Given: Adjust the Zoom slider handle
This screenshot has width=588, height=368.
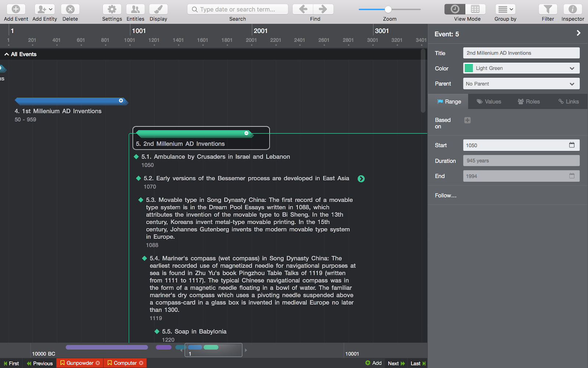Looking at the screenshot, I should click(388, 10).
